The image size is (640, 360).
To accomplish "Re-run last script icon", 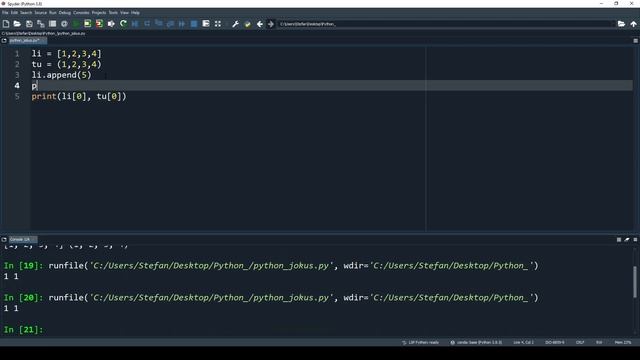I will [123, 24].
